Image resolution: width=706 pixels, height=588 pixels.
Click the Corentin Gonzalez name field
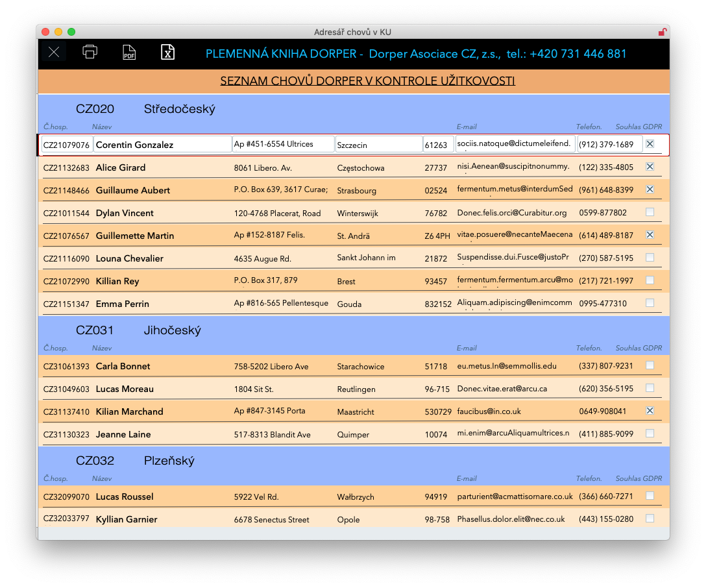tap(162, 145)
